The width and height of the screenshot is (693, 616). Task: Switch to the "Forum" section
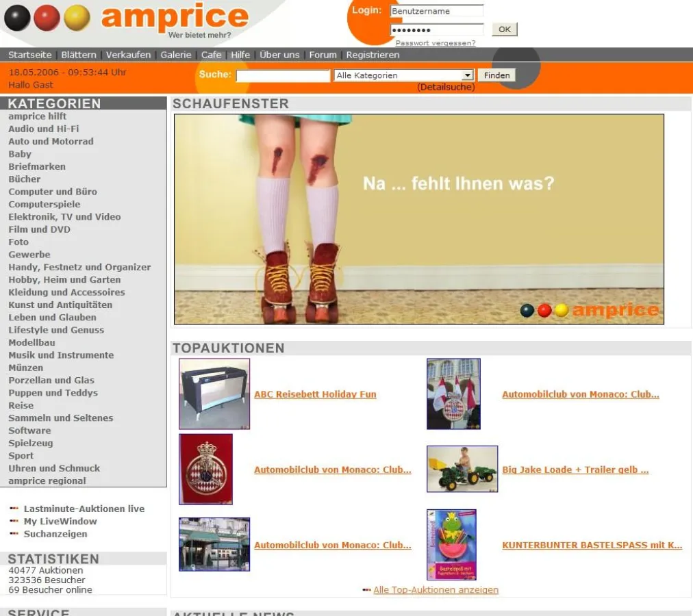(323, 55)
